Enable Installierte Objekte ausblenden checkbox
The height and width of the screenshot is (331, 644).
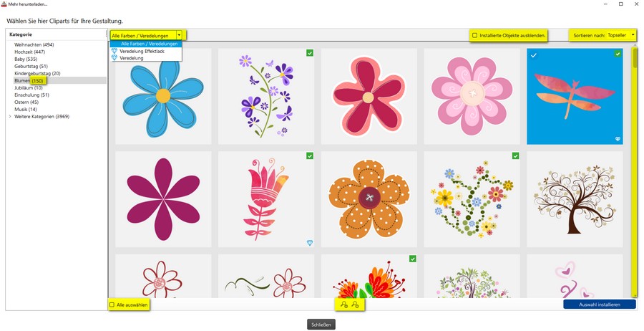coord(475,35)
